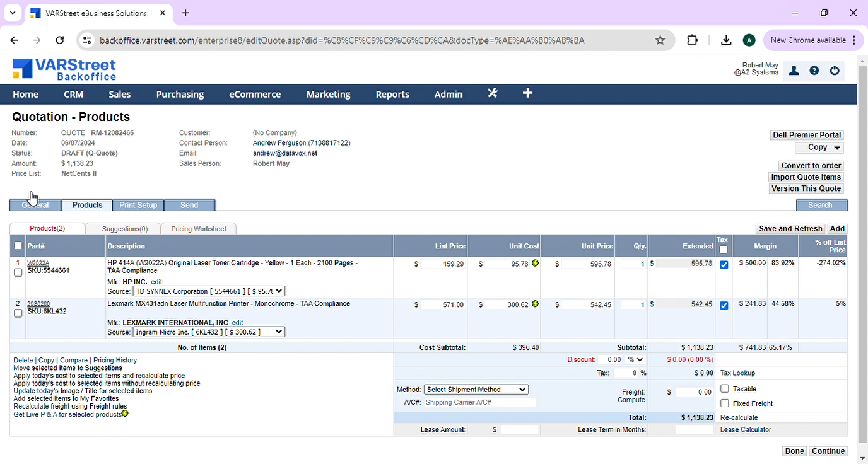The width and height of the screenshot is (868, 464).
Task: Click the Dell Premier Portal button
Action: 807,135
